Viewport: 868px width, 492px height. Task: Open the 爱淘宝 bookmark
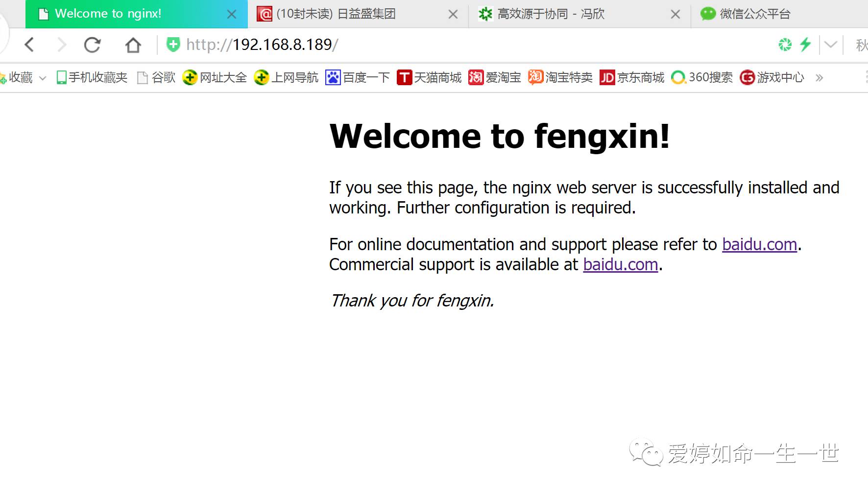click(x=495, y=77)
